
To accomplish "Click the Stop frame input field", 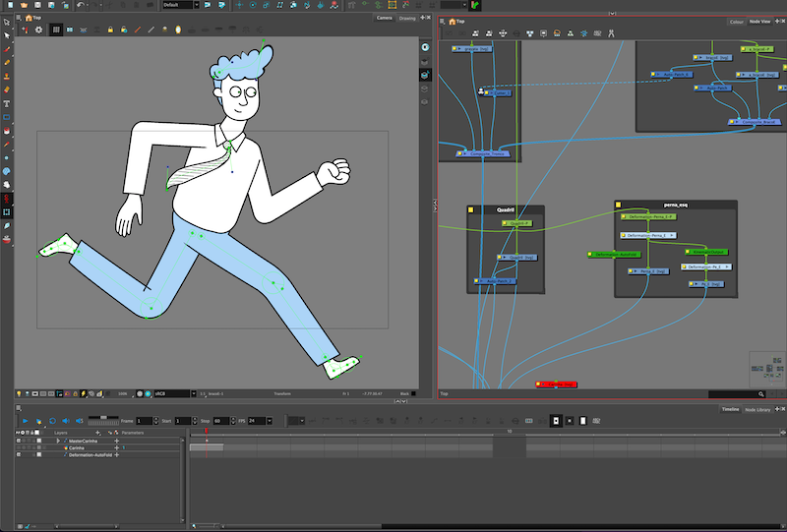I will click(219, 421).
